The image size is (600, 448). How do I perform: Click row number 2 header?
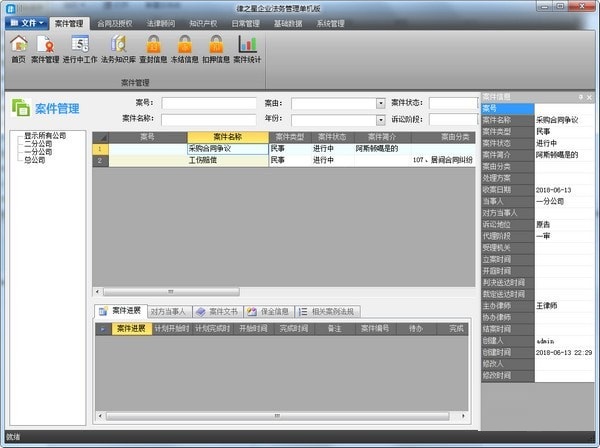[100, 160]
